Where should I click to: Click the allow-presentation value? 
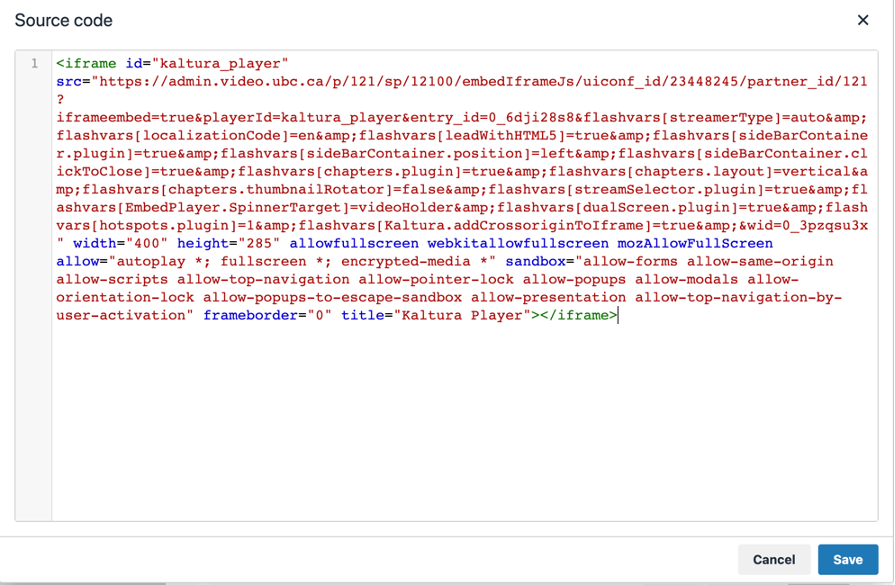[x=548, y=297]
